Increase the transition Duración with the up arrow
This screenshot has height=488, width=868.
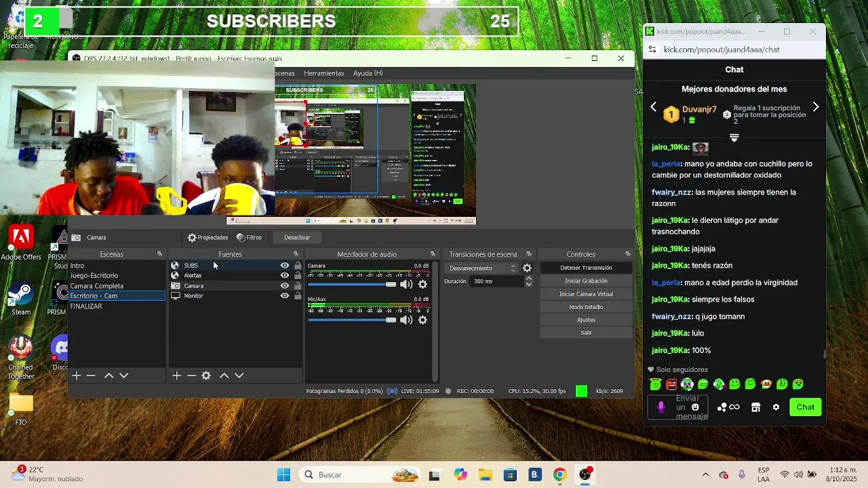(529, 278)
